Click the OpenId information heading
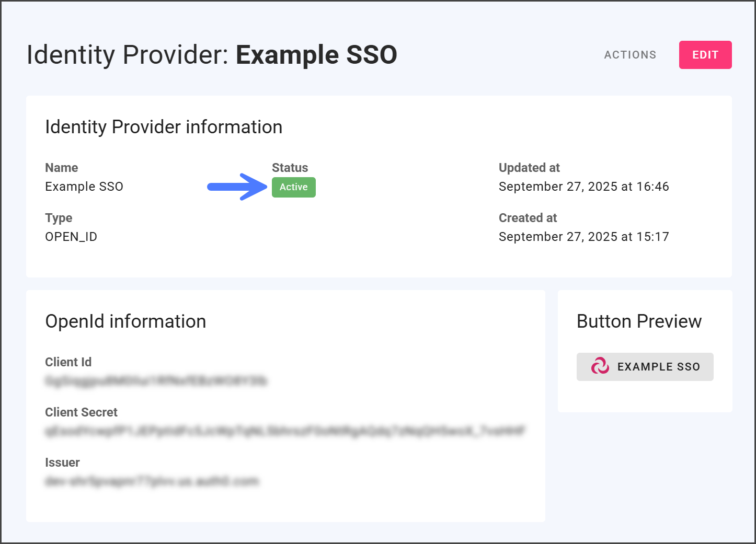Viewport: 756px width, 544px height. [125, 321]
